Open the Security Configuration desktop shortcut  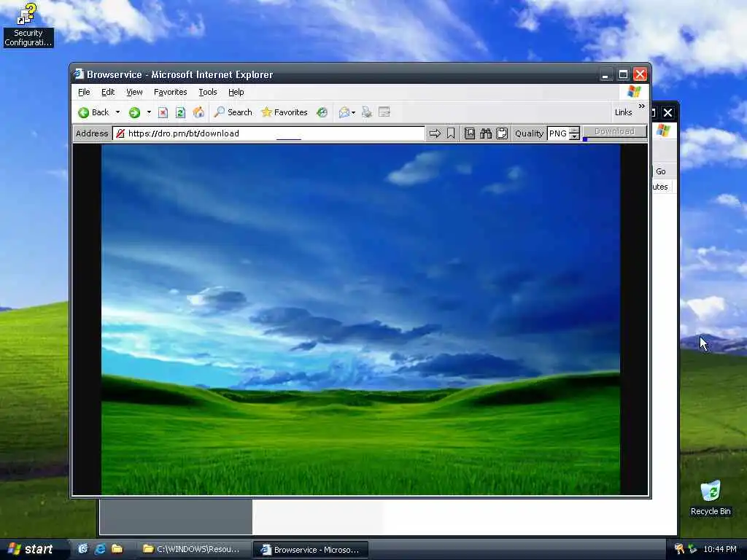click(x=28, y=25)
